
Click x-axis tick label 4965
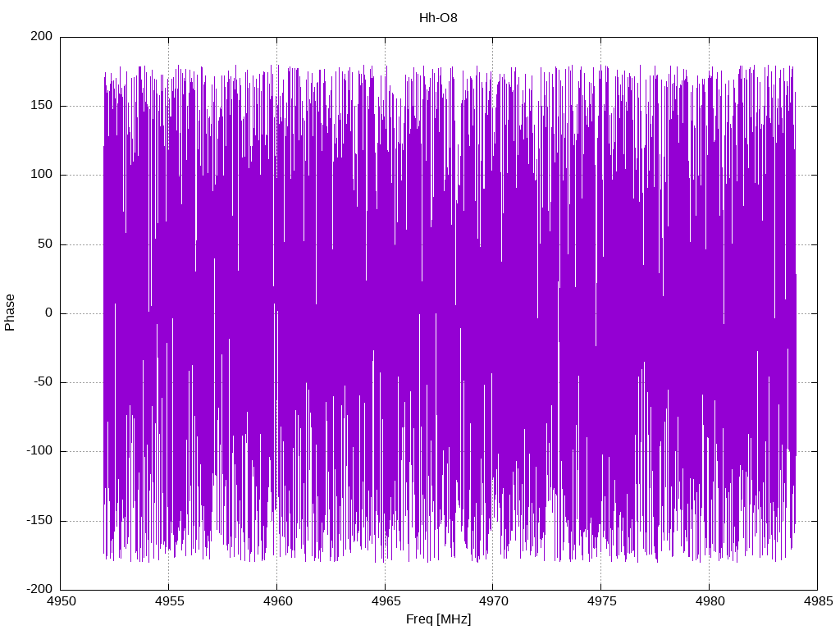pos(386,601)
